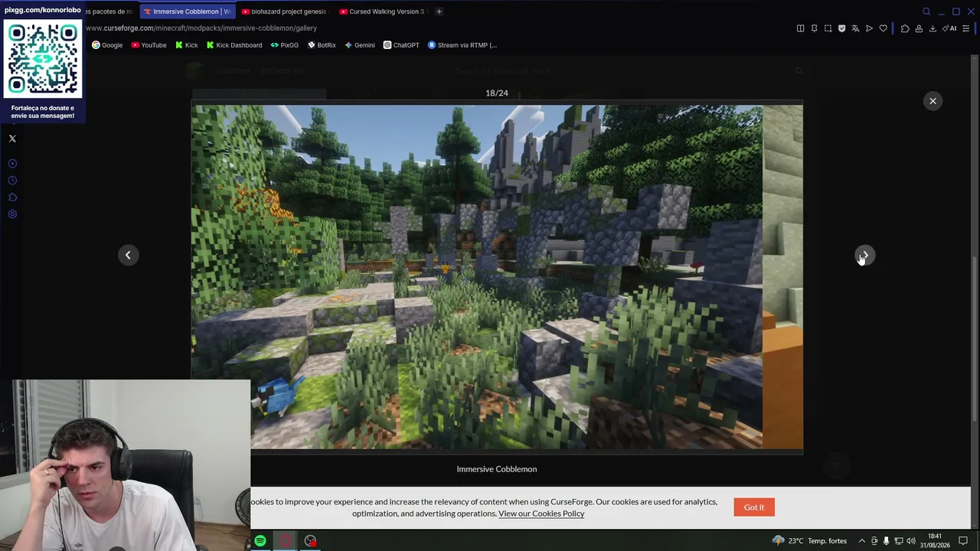Open the X (Twitter) sidebar icon

click(12, 139)
